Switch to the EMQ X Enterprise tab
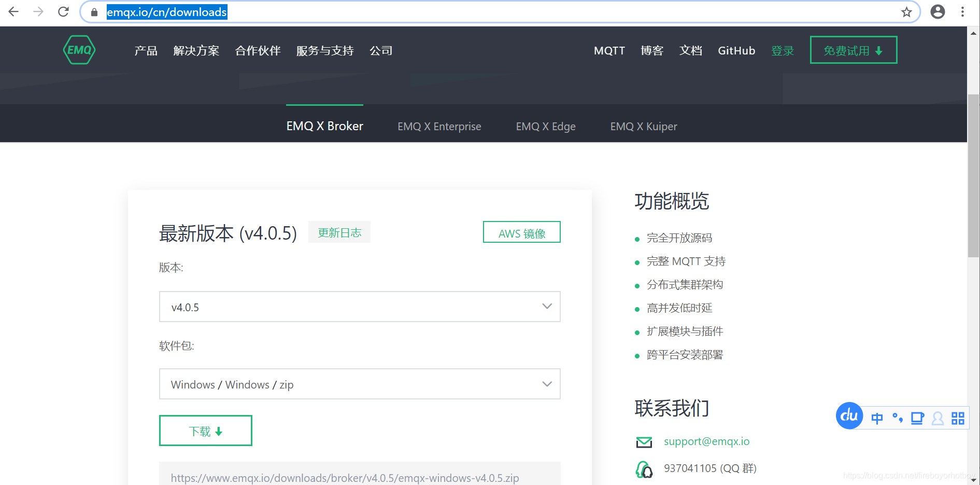980x485 pixels. 439,126
